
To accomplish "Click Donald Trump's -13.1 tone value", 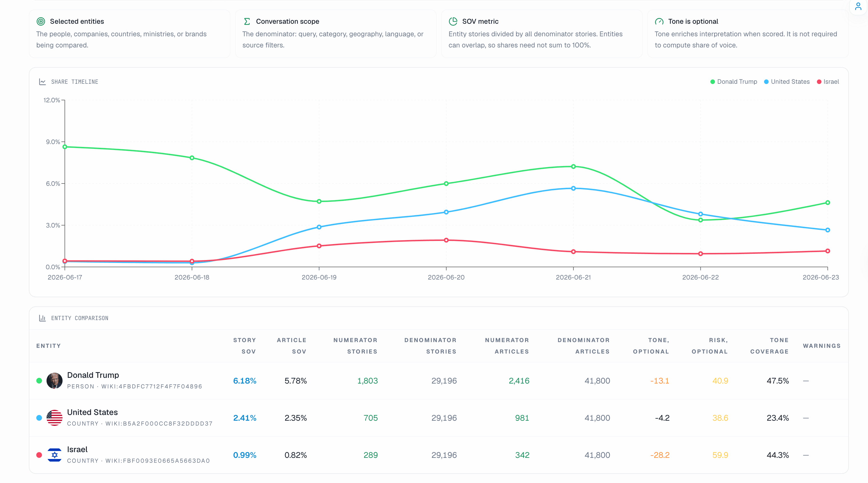I will [x=660, y=380].
